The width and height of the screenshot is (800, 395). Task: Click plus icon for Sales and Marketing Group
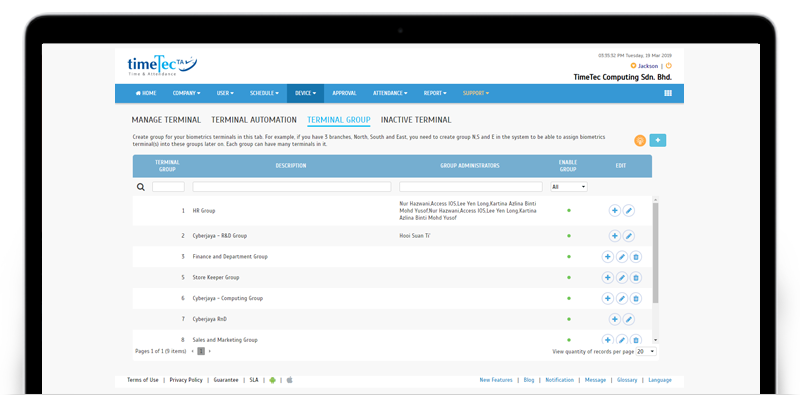pyautogui.click(x=608, y=340)
